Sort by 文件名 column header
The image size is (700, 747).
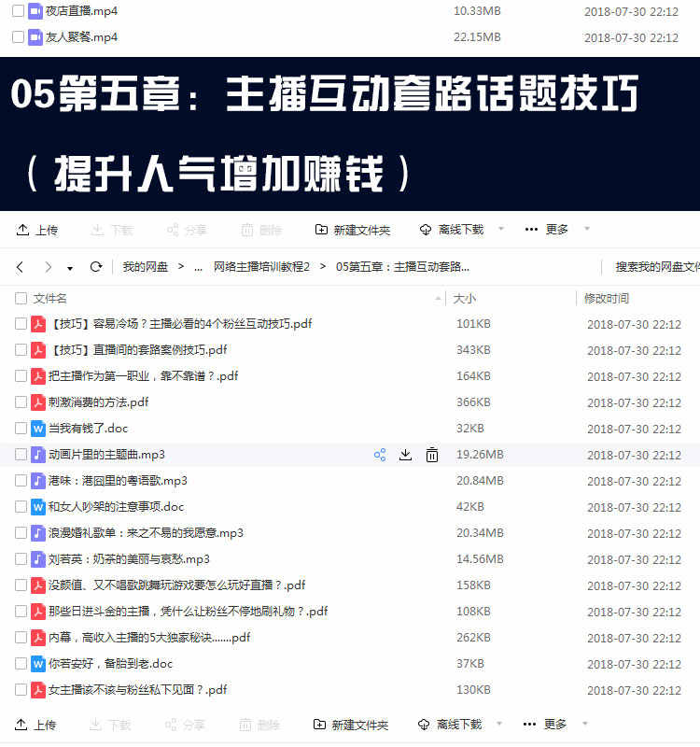(x=50, y=299)
